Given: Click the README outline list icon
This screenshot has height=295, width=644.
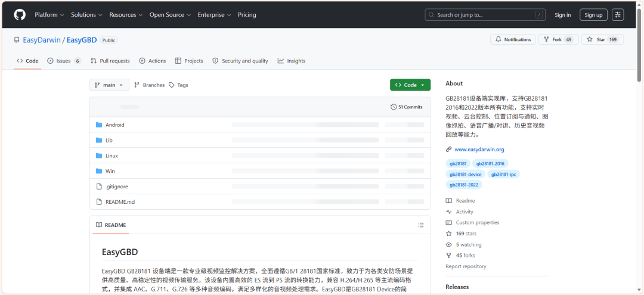Looking at the screenshot, I should pyautogui.click(x=420, y=225).
